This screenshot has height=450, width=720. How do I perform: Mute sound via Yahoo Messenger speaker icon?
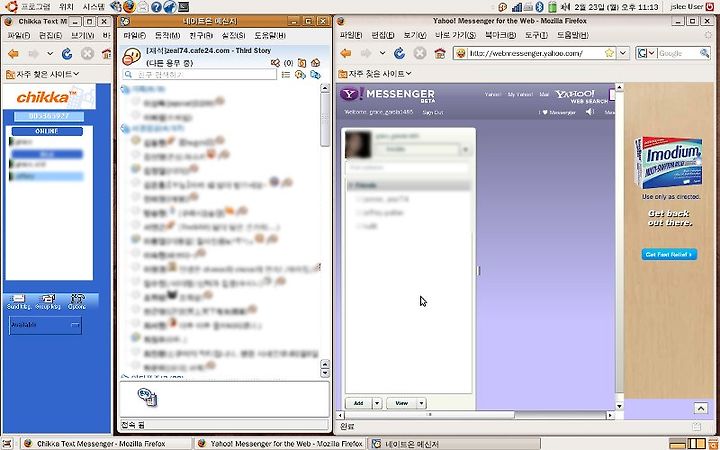(x=590, y=112)
